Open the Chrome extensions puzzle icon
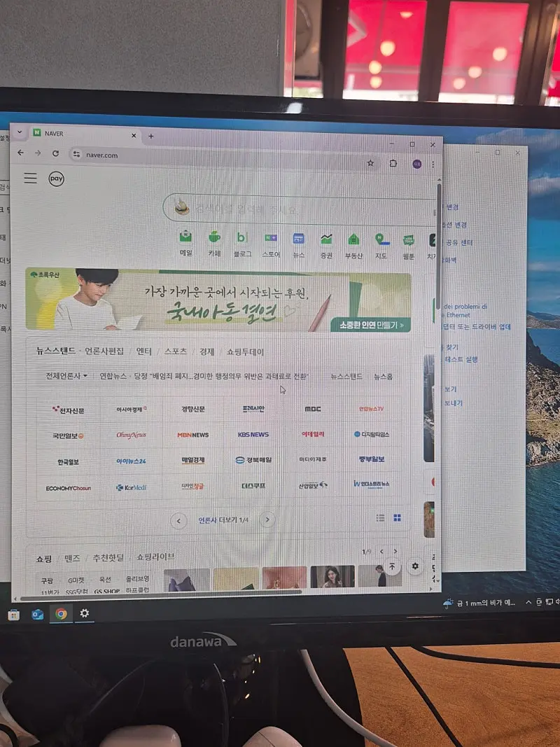Image resolution: width=560 pixels, height=747 pixels. pyautogui.click(x=393, y=163)
